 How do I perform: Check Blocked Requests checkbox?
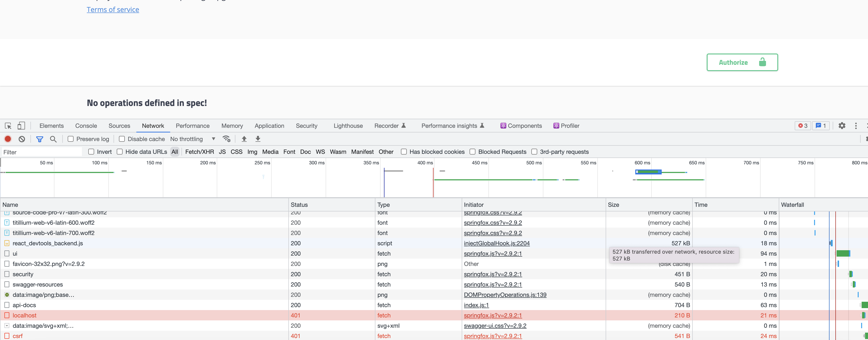pos(472,152)
